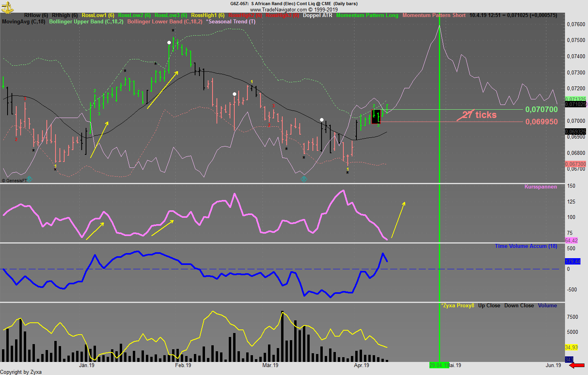This screenshot has width=588, height=375.
Task: Click the Apr.19 date axis label
Action: [362, 365]
